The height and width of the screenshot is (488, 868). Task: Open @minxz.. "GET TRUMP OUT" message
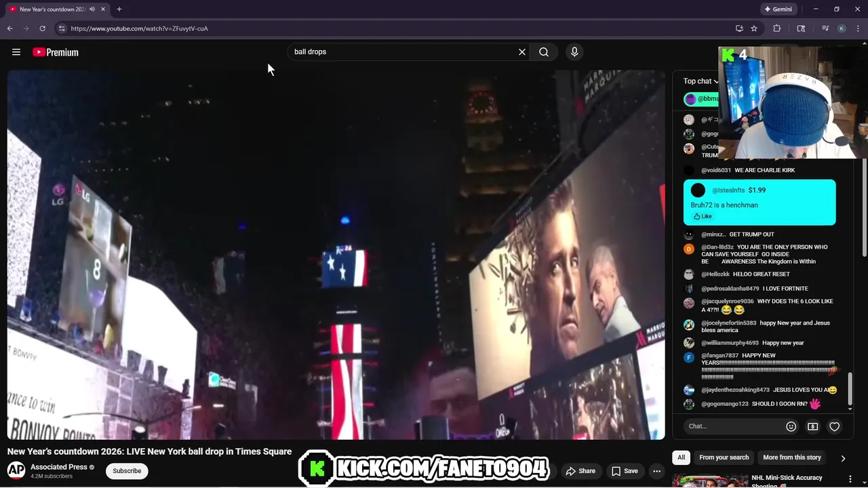pyautogui.click(x=758, y=235)
